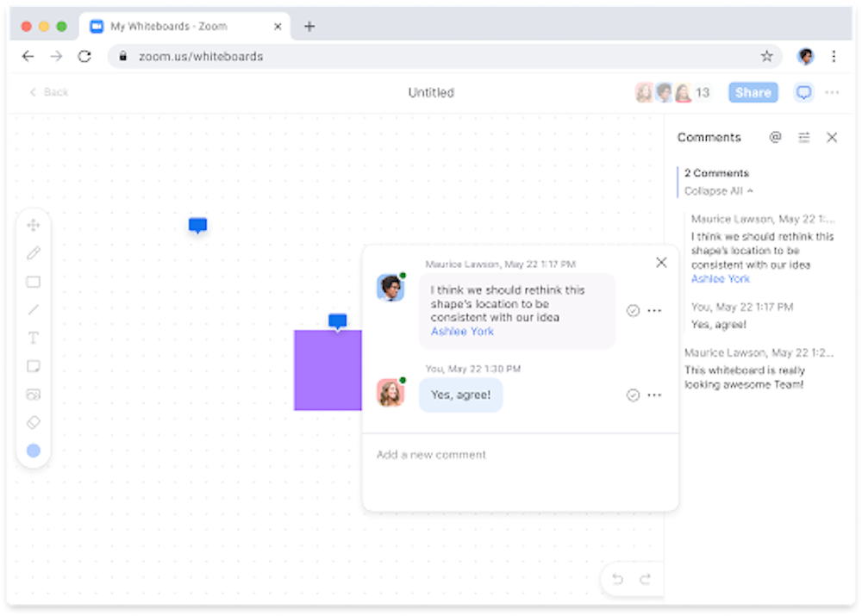Open a new browser tab
The width and height of the screenshot is (862, 616).
click(309, 27)
